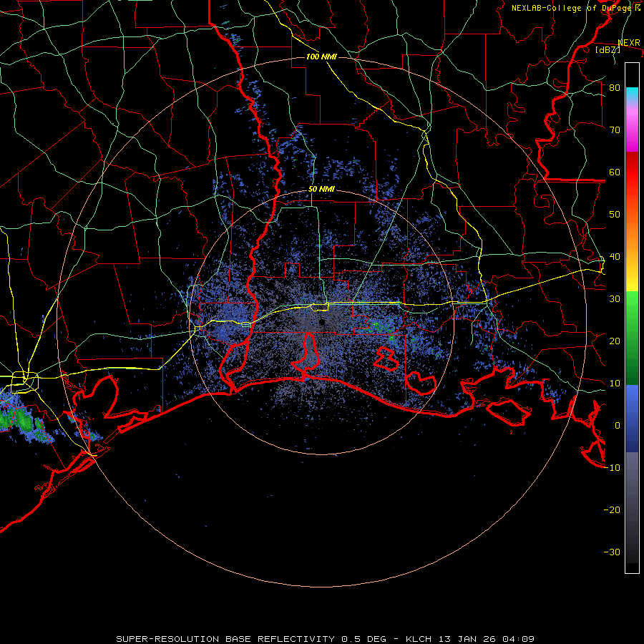Image resolution: width=644 pixels, height=644 pixels.
Task: Click the cyan band atop the color bar
Action: pos(632,93)
